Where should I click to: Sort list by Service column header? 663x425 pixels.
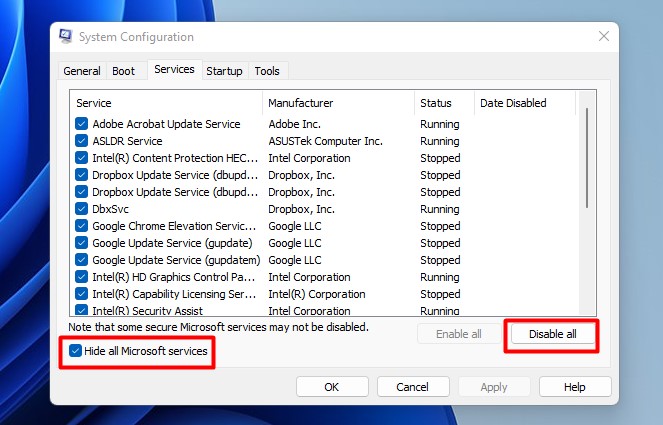point(166,103)
